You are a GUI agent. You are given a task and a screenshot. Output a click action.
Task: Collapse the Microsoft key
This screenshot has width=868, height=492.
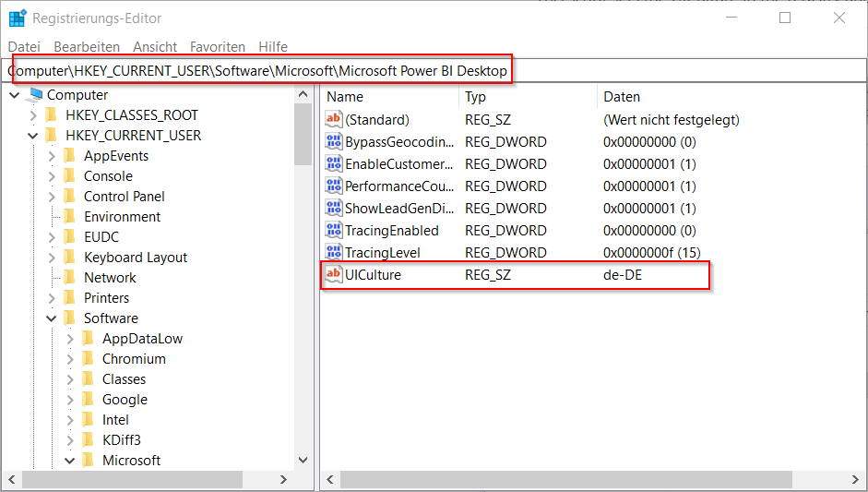click(70, 461)
